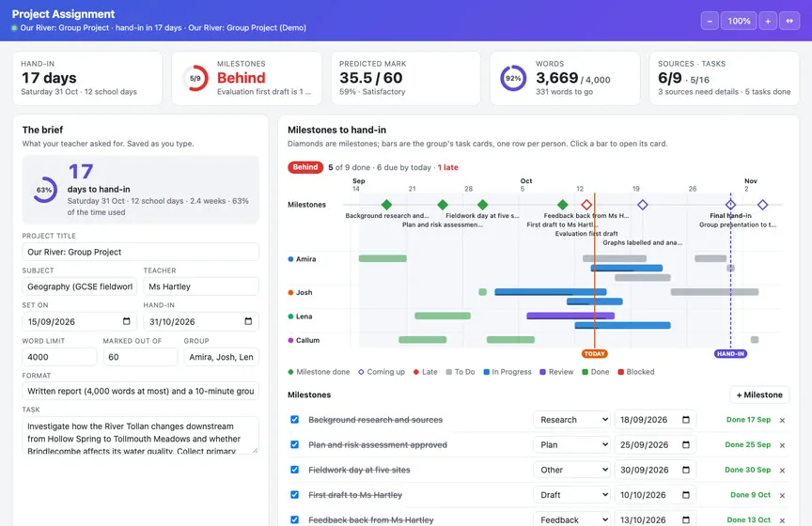Open the Feedback type dropdown
This screenshot has height=526, width=812.
(571, 519)
